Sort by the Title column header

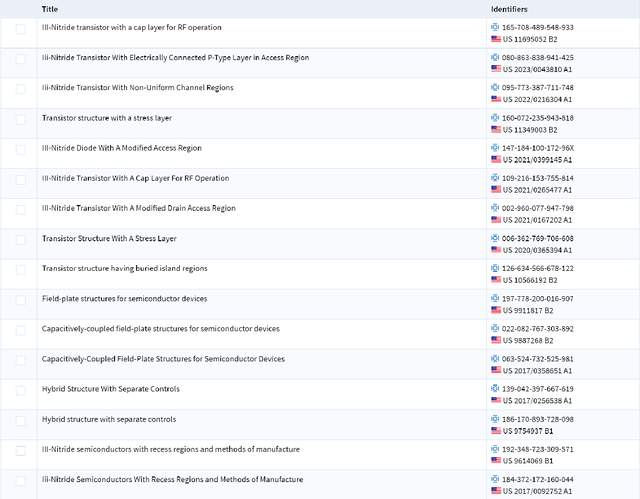(x=50, y=9)
